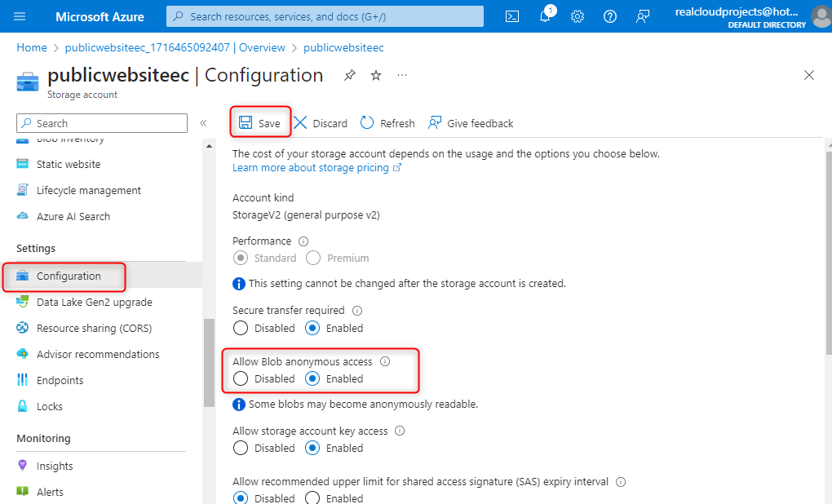Collapse the sidebar menu with chevron
Screen dimensions: 832x504
click(x=203, y=123)
